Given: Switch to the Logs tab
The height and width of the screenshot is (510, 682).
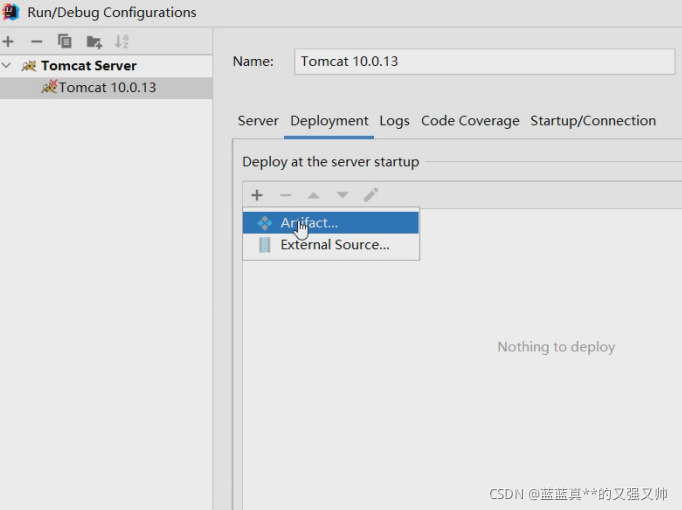Looking at the screenshot, I should point(394,121).
